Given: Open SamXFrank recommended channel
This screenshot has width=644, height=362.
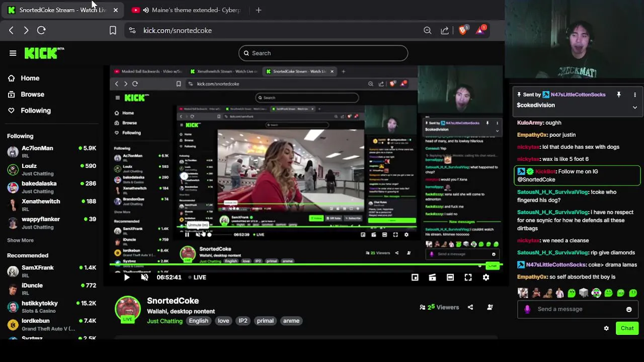Looking at the screenshot, I should [x=51, y=271].
